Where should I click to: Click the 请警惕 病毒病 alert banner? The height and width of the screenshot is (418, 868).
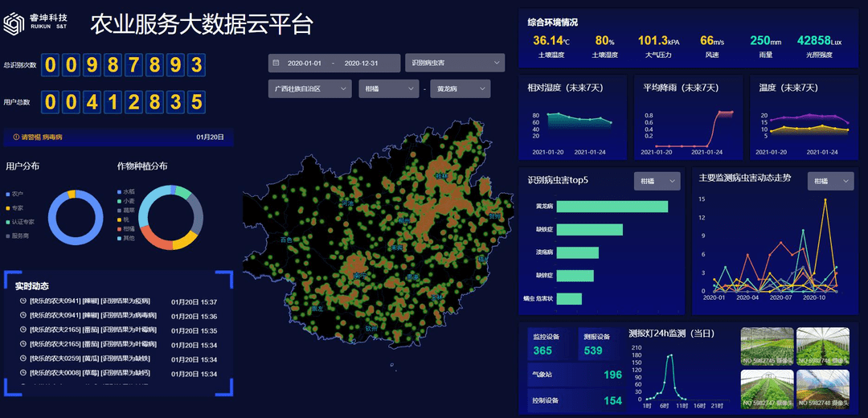tap(118, 137)
